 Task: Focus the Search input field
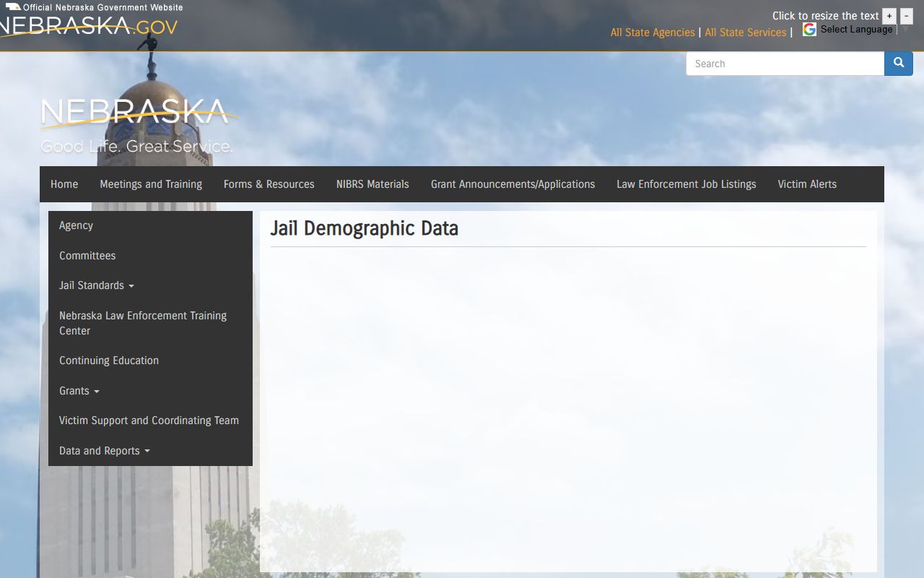coord(785,64)
